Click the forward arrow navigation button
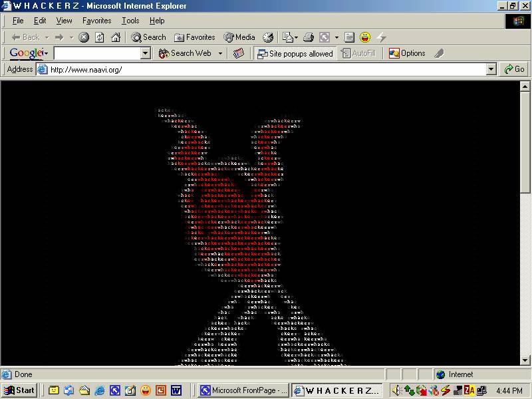The height and width of the screenshot is (399, 532). pyautogui.click(x=59, y=37)
